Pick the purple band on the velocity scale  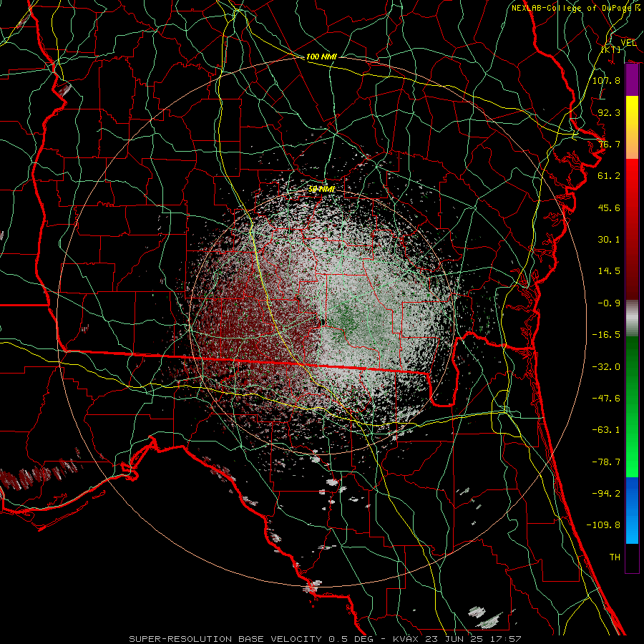(632, 80)
